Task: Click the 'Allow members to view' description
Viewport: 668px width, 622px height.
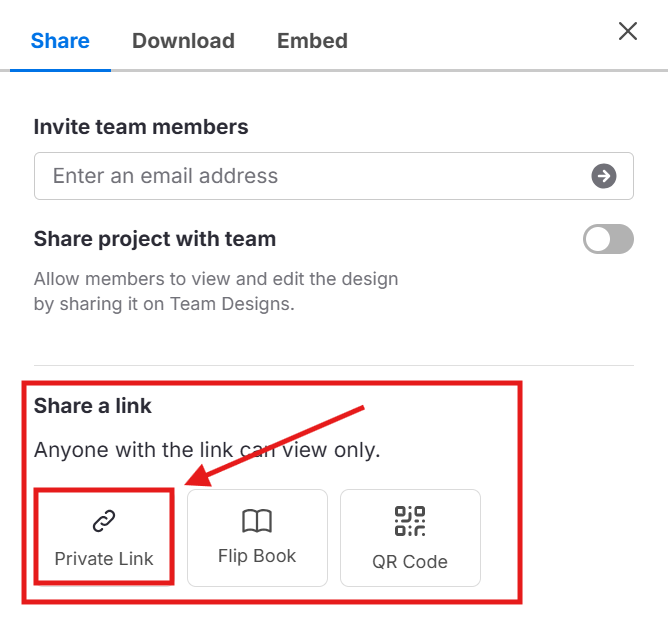Action: click(216, 279)
